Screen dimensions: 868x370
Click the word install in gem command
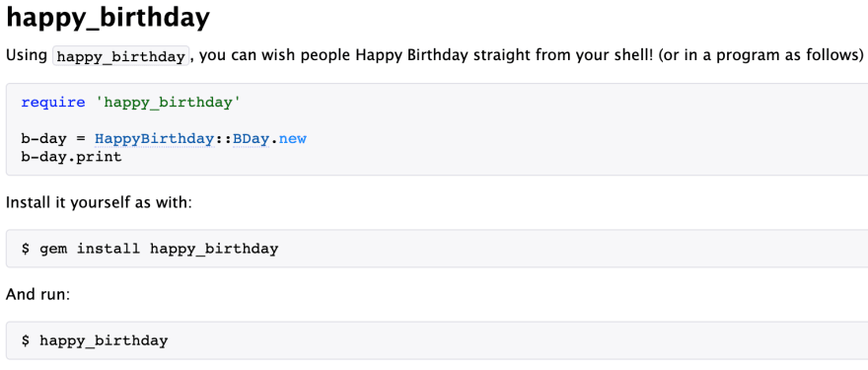[108, 249]
